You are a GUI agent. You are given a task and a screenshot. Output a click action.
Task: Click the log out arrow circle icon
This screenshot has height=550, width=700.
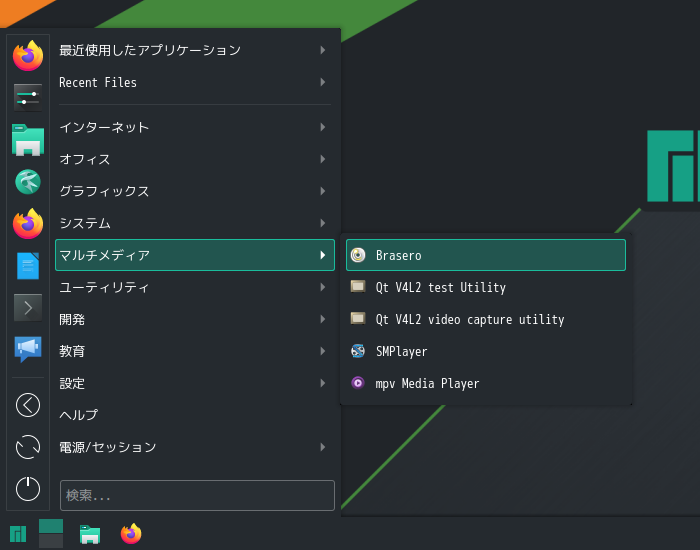(x=28, y=405)
